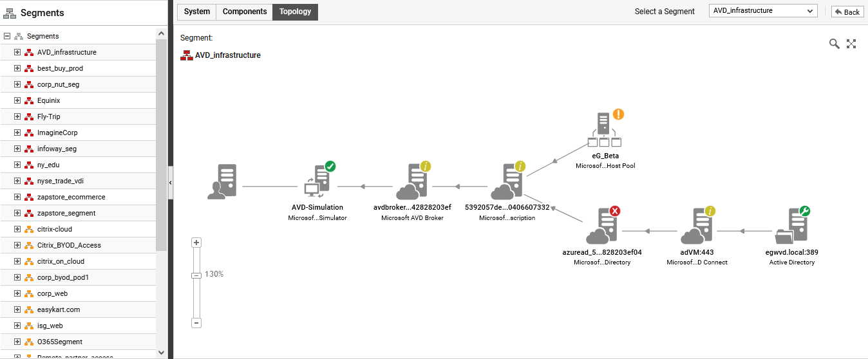
Task: Zoom out with the minus button
Action: click(197, 323)
